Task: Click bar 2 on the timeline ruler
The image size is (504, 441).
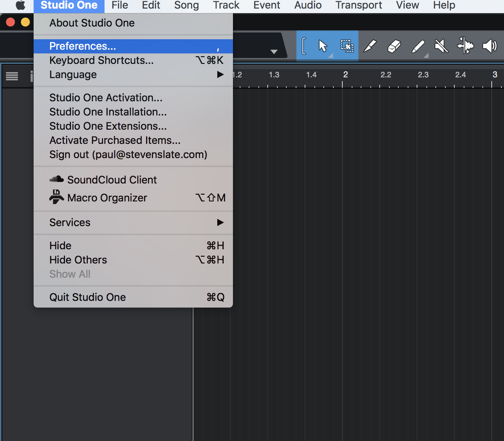Action: click(345, 75)
